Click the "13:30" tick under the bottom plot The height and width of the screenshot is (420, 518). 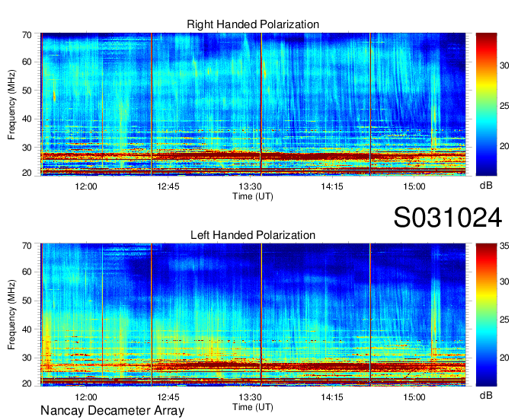point(250,397)
